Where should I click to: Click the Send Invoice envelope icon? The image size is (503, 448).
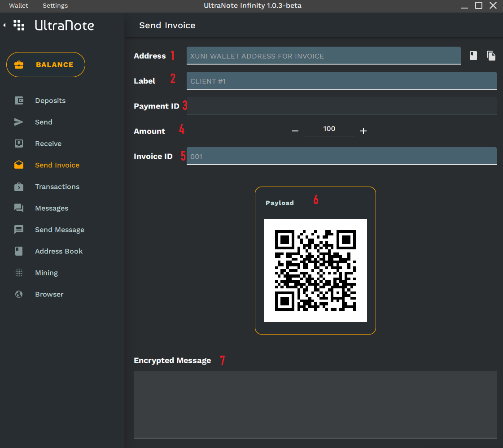click(x=19, y=165)
